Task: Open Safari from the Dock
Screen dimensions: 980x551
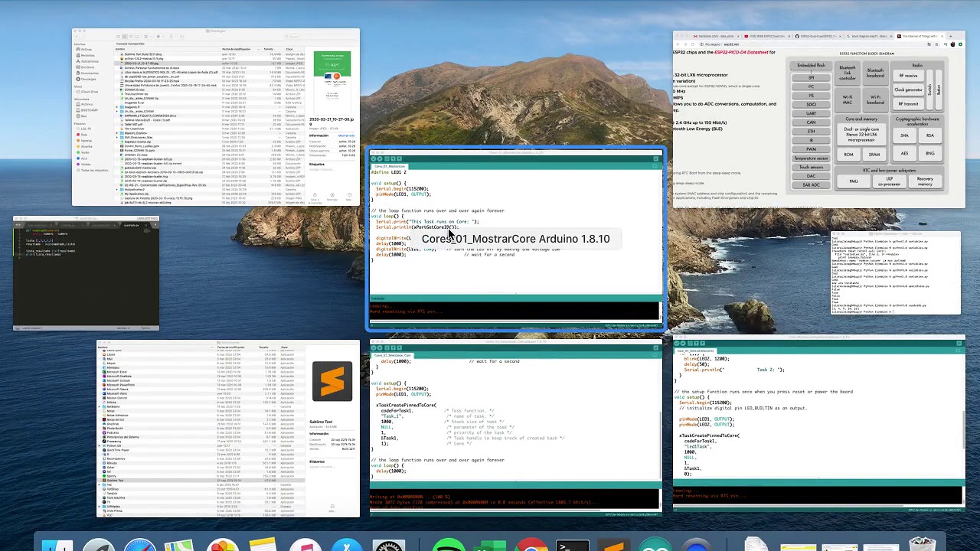Action: pyautogui.click(x=140, y=546)
